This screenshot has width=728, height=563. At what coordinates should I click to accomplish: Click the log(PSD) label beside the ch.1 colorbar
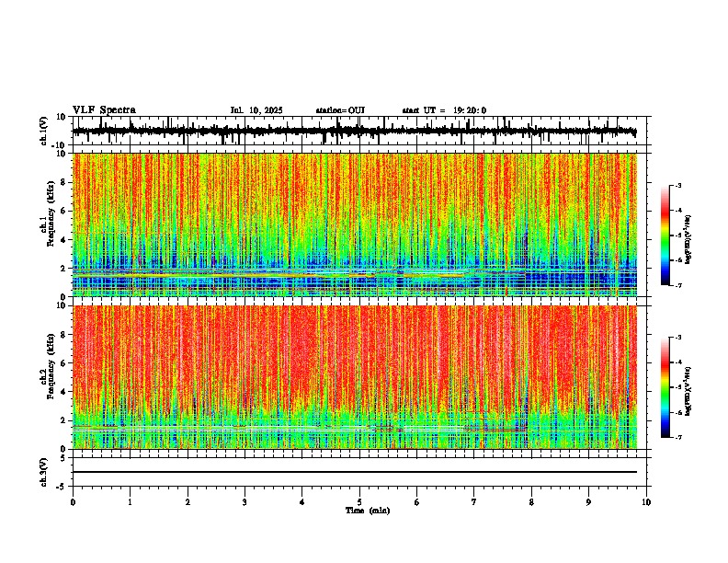tap(688, 240)
